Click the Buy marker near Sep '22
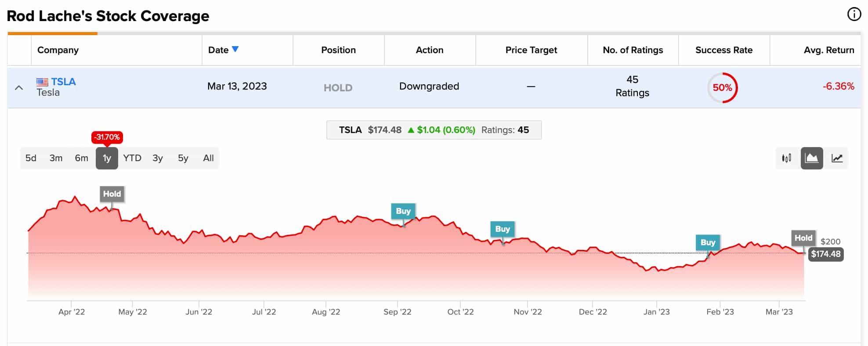 (403, 211)
